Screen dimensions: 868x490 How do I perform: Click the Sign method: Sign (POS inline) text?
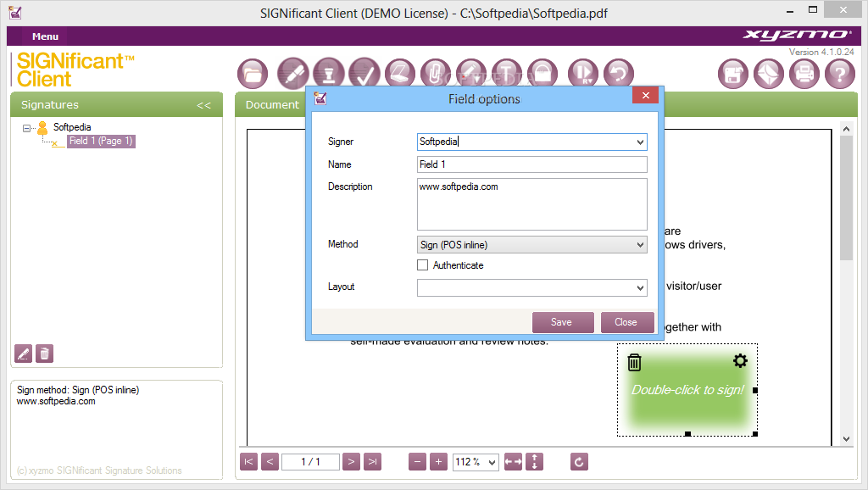click(x=77, y=390)
